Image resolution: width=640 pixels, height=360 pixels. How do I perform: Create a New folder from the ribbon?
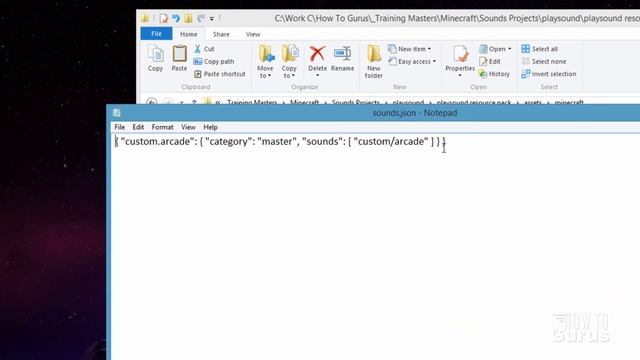pos(373,62)
